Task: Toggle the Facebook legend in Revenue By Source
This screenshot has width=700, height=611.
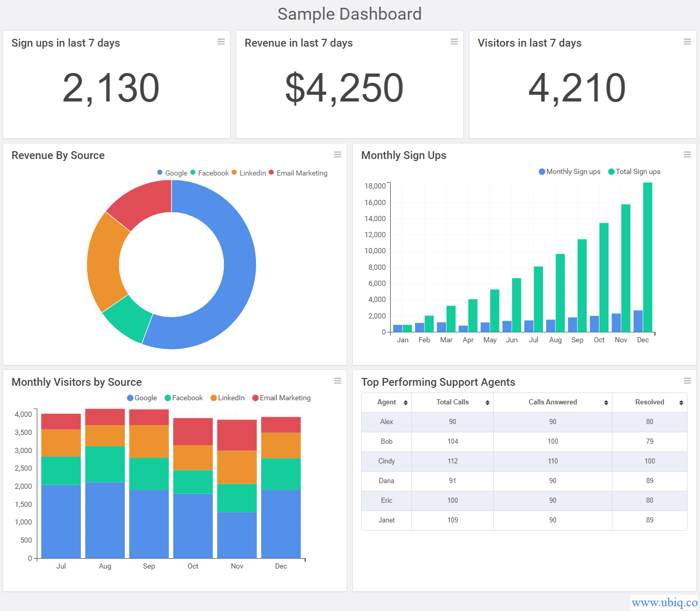Action: 209,172
